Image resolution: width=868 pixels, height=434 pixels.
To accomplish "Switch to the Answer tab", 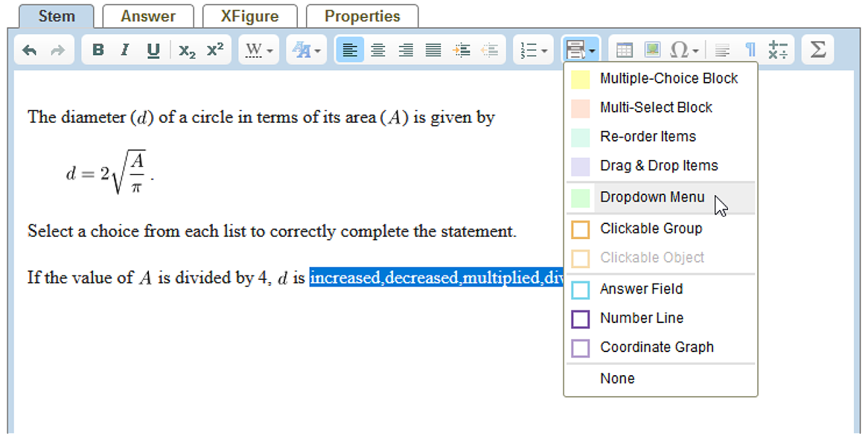I will click(148, 16).
